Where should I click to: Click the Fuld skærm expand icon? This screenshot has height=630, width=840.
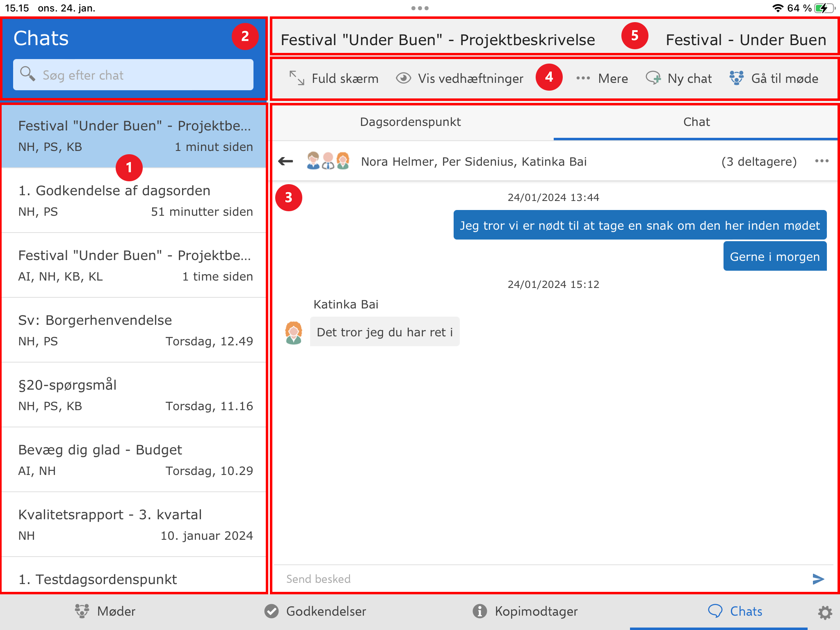coord(297,78)
